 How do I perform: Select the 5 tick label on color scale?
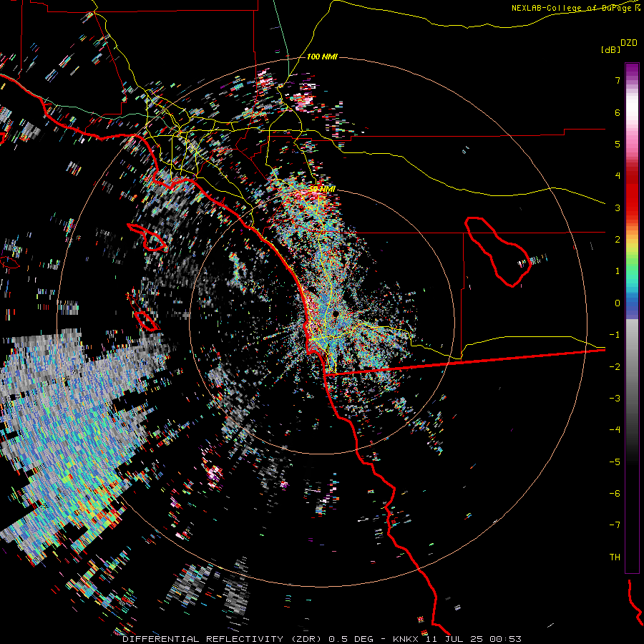click(x=618, y=144)
